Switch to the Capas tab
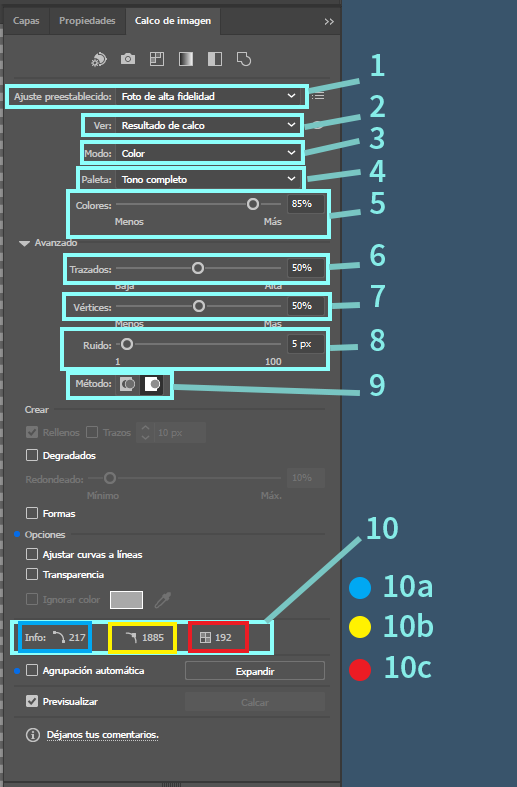 (26, 21)
